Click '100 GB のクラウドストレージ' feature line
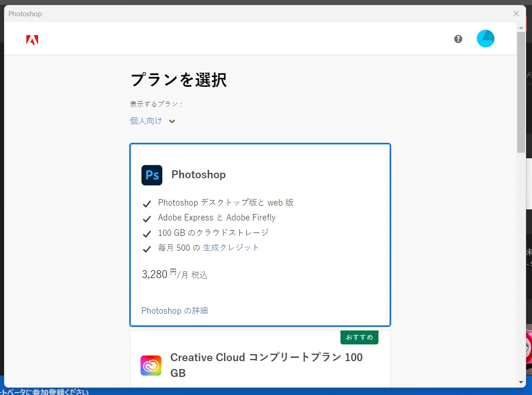The width and height of the screenshot is (532, 395). point(213,233)
